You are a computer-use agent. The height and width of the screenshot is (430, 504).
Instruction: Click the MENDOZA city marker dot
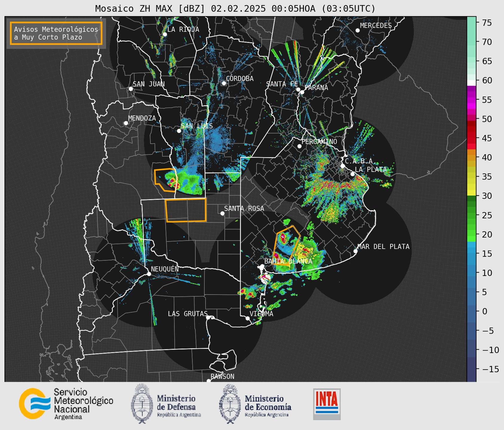tap(126, 123)
